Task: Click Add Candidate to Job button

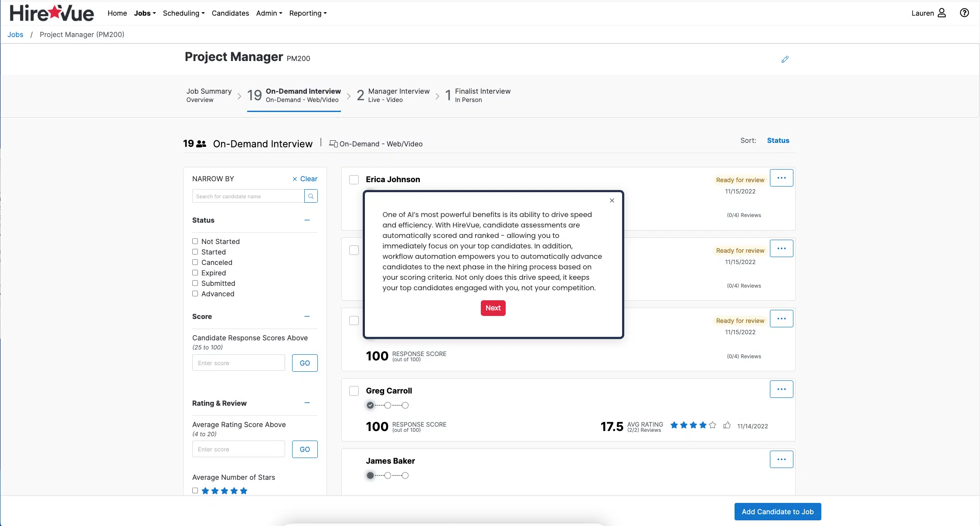Action: [x=777, y=512]
